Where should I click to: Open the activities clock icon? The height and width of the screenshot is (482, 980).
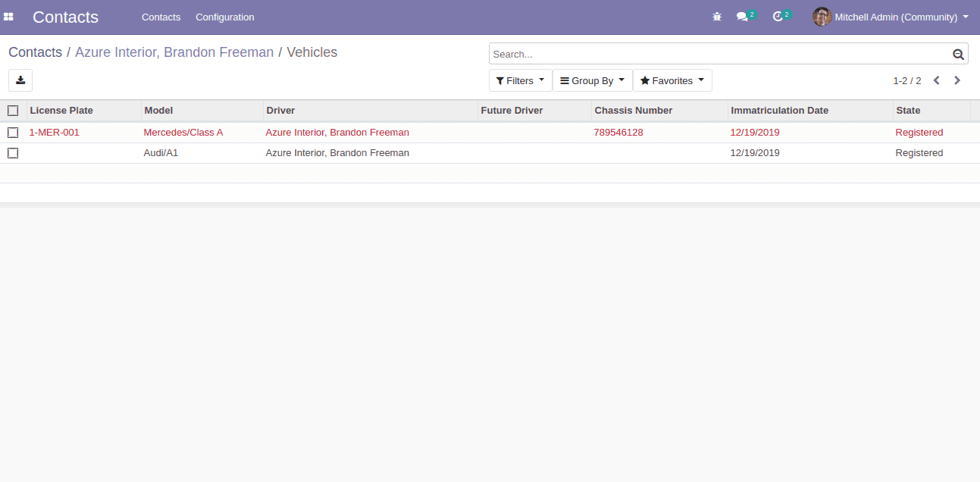click(778, 17)
